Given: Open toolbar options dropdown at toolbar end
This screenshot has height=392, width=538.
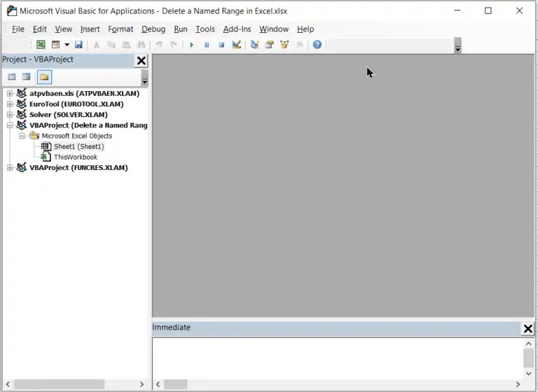Looking at the screenshot, I should point(457,45).
